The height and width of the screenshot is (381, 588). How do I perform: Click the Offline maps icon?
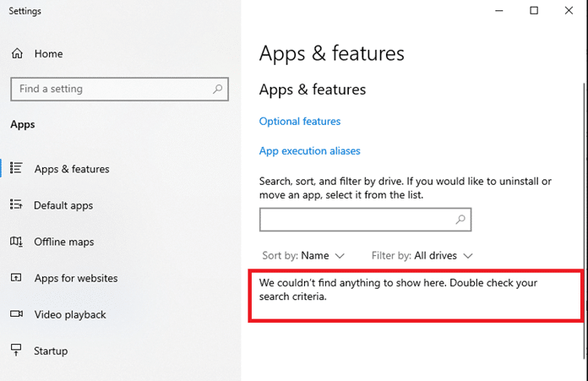[16, 242]
